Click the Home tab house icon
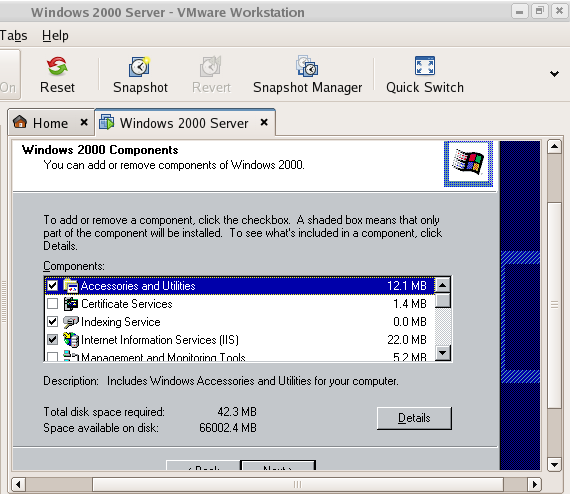The width and height of the screenshot is (570, 494). click(20, 122)
